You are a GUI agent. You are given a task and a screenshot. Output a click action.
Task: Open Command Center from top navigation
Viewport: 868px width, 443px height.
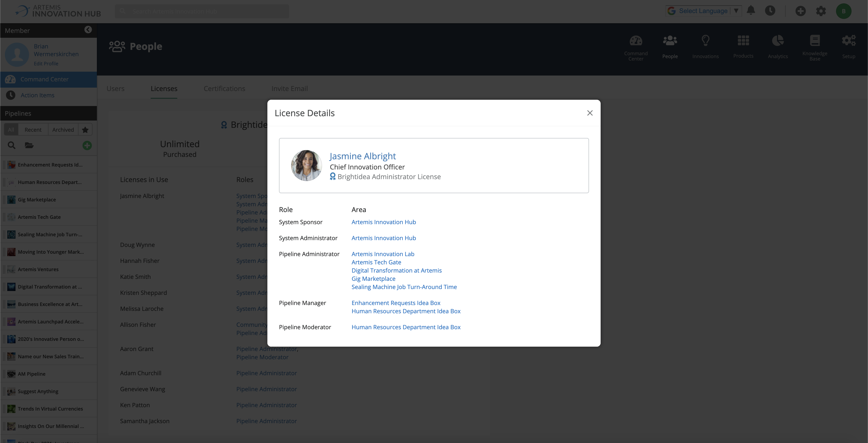click(636, 48)
